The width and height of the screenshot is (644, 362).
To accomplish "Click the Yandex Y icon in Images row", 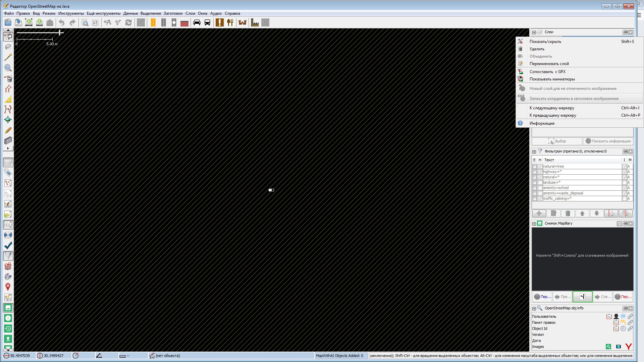I will click(629, 347).
